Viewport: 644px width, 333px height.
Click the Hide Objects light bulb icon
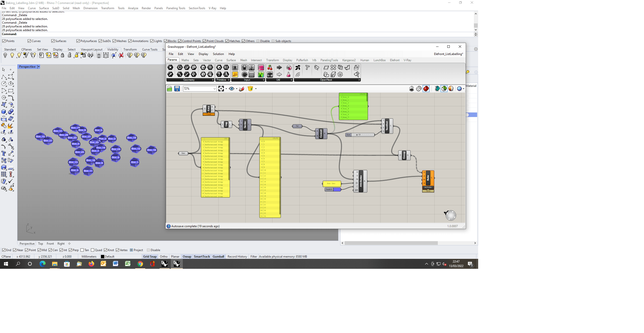pyautogui.click(x=5, y=55)
